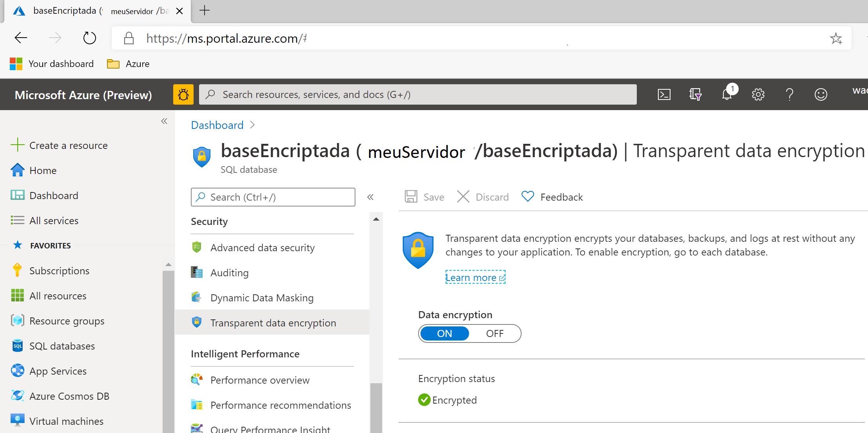868x433 pixels.
Task: Add page to favorites with star icon
Action: (x=836, y=38)
